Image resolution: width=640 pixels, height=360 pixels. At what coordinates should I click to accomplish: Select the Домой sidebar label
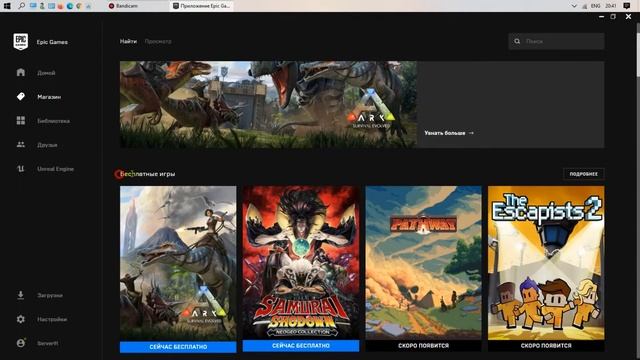(x=46, y=73)
